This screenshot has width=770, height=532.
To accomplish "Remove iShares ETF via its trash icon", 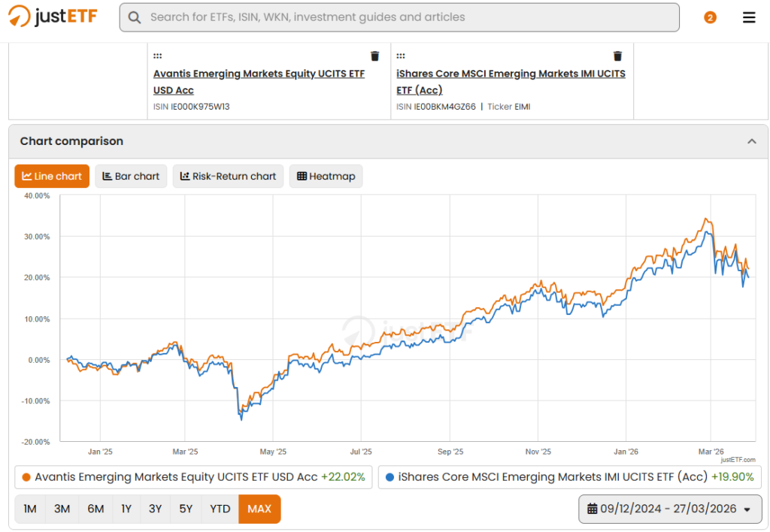I will coord(618,56).
